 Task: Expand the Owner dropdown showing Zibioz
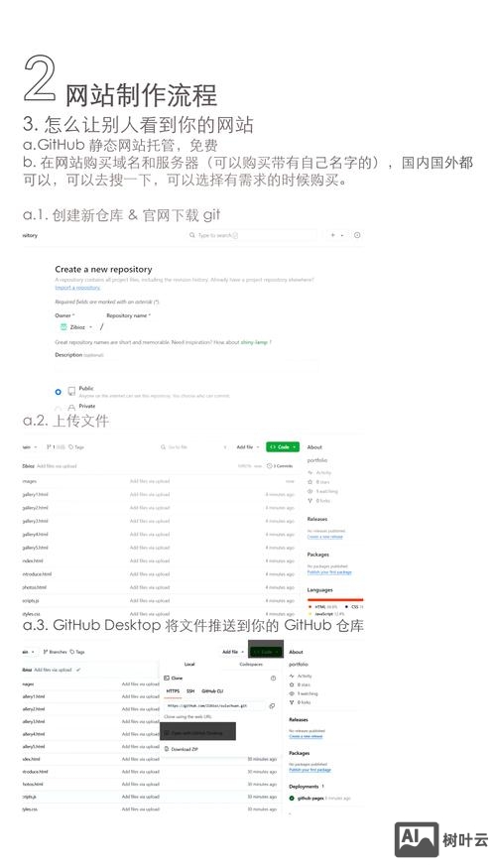click(x=75, y=327)
